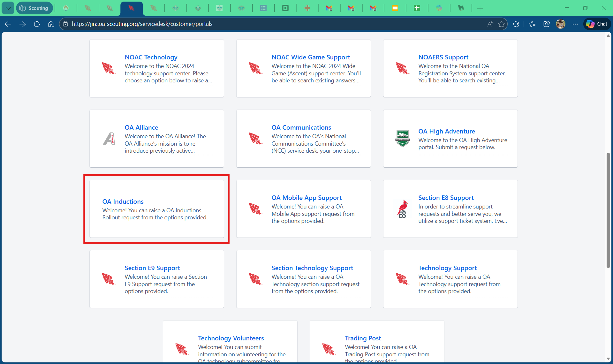Add page to favorites star icon
The height and width of the screenshot is (364, 613).
click(501, 24)
